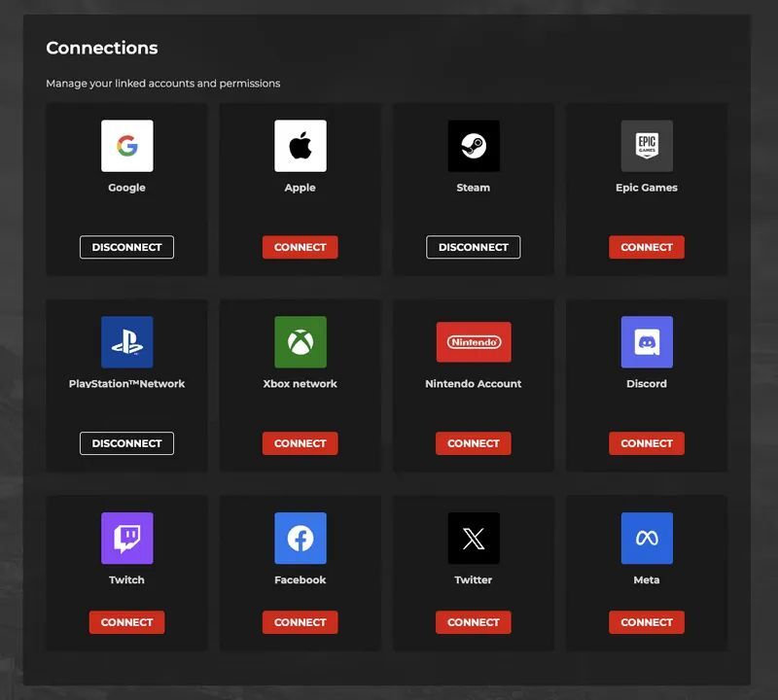Click the 'Epic Games' label text
Viewport: 778px width, 700px height.
click(647, 188)
